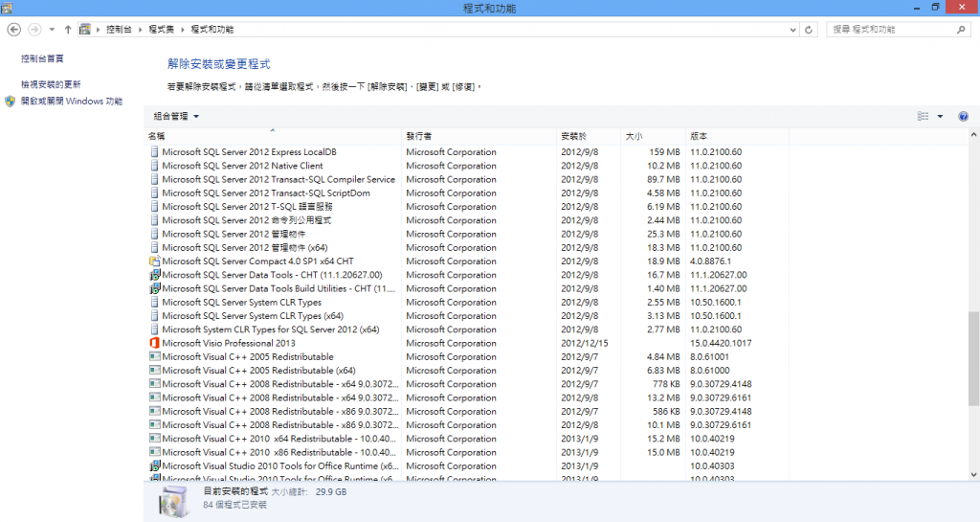Image resolution: width=980 pixels, height=522 pixels.
Task: Expand the 組合管理 dropdown menu
Action: 176,116
